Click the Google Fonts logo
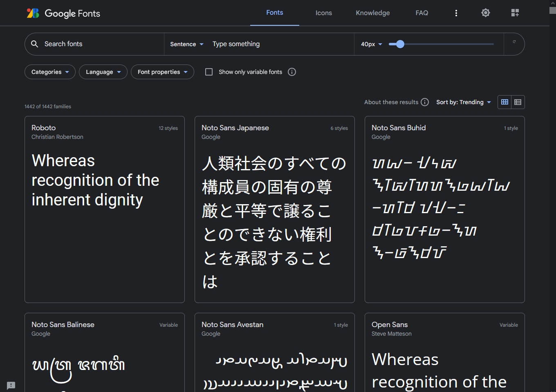556x392 pixels. [x=63, y=13]
